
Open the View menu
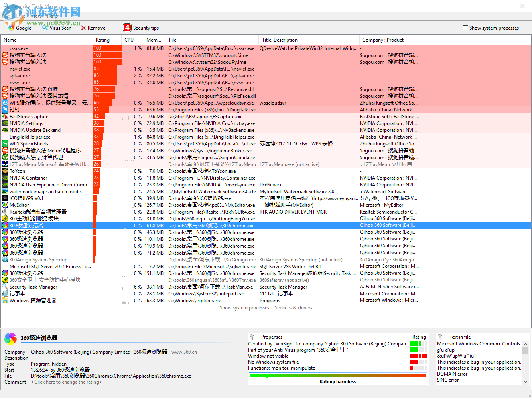[x=36, y=16]
